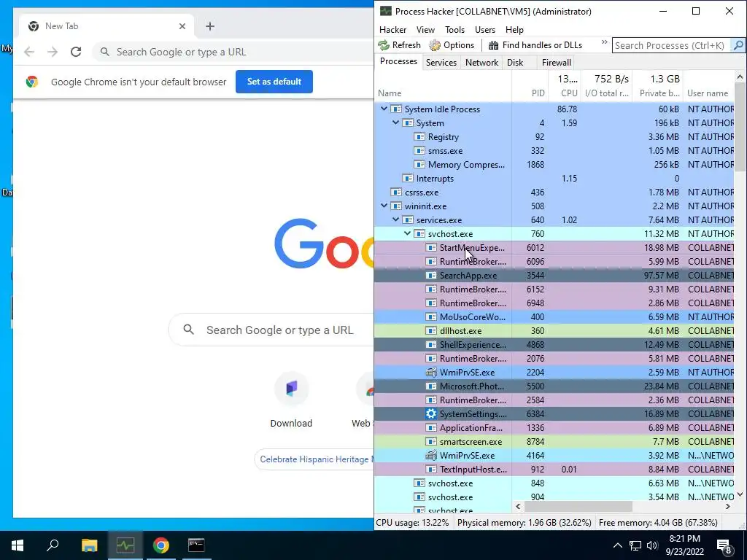
Task: Click the Memory Compression process icon
Action: [x=419, y=164]
